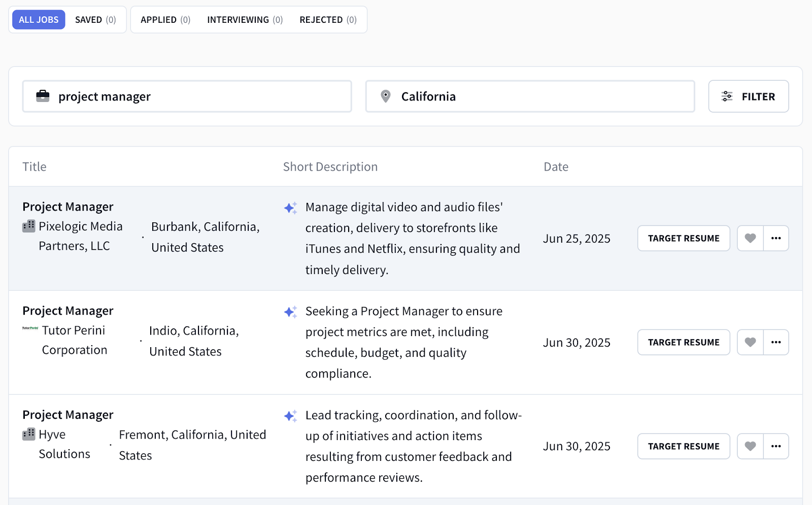Click the AI sparkle icon for Hyve Solutions description
Screen dimensions: 812x505
(x=290, y=416)
